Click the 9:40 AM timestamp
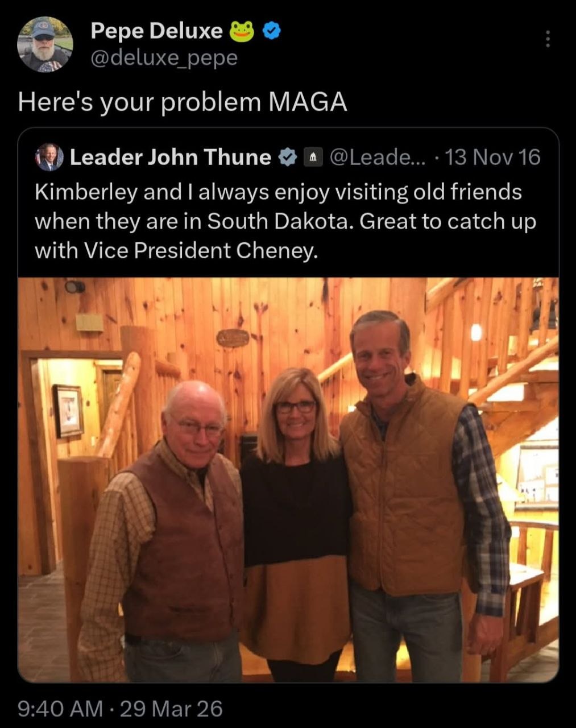The image size is (576, 728). pos(60,709)
